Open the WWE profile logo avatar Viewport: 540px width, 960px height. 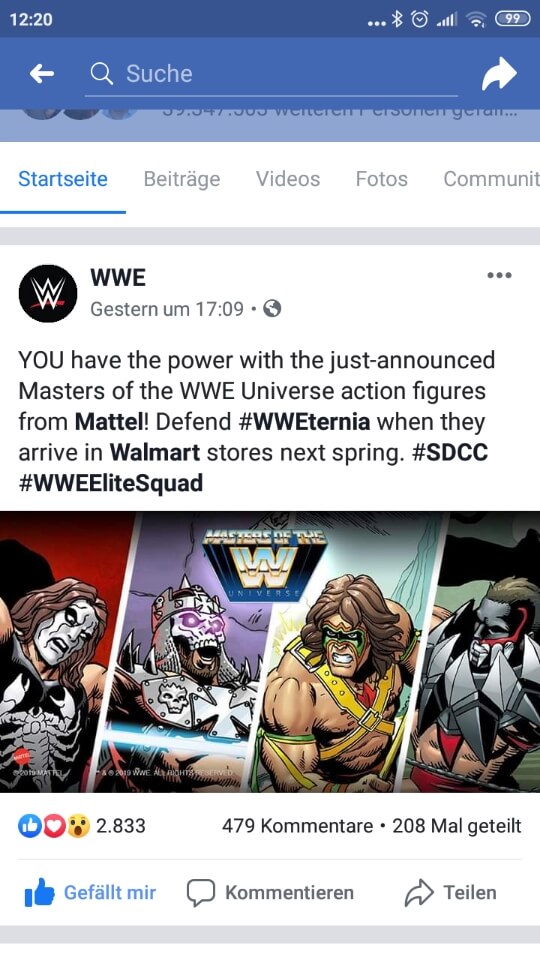click(x=48, y=294)
